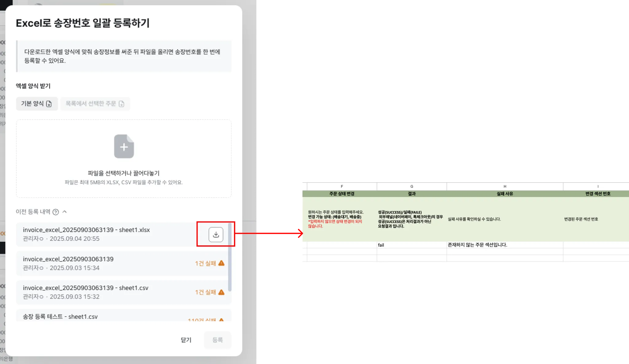Click the help question mark icon beside 이전 등록 내역
The width and height of the screenshot is (629, 364).
coord(56,212)
